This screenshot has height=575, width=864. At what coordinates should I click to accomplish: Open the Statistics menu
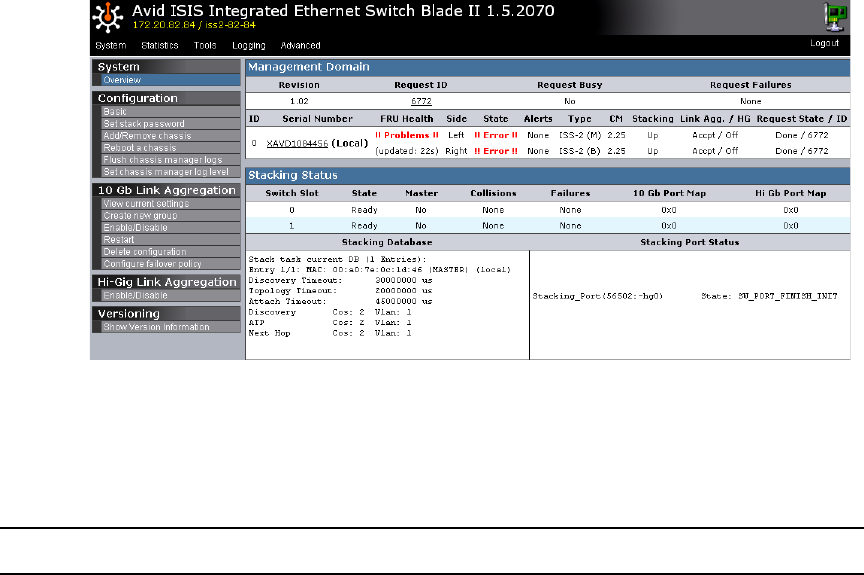pos(160,46)
